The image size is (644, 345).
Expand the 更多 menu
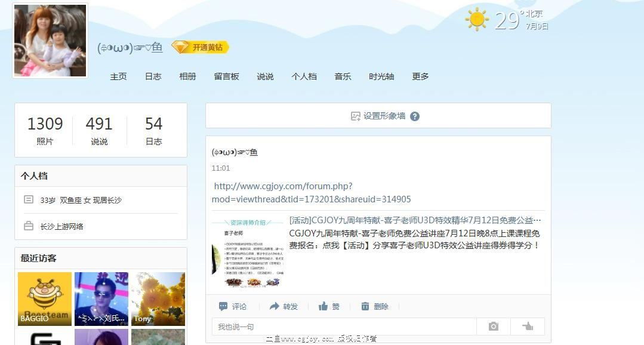click(x=420, y=76)
